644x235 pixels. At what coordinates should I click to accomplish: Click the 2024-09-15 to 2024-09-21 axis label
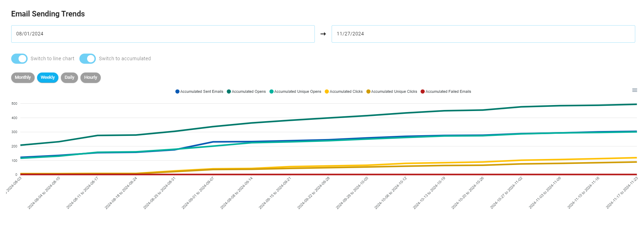(275, 193)
